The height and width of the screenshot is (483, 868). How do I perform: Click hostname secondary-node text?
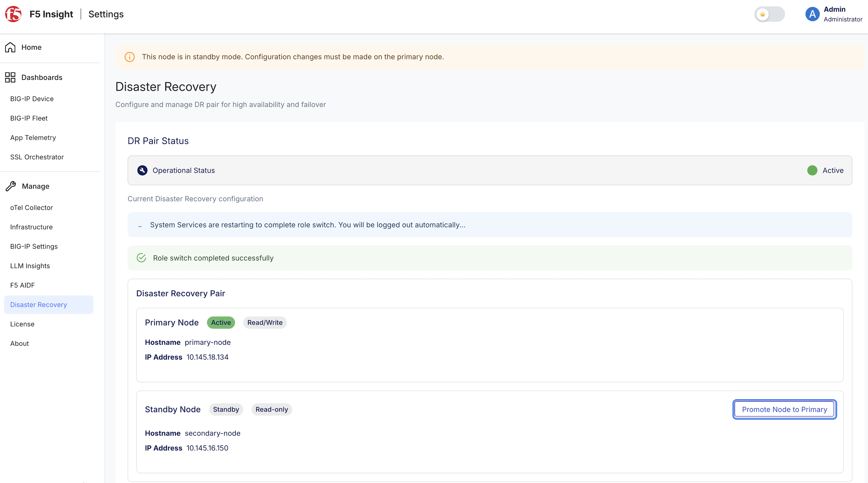pos(213,433)
